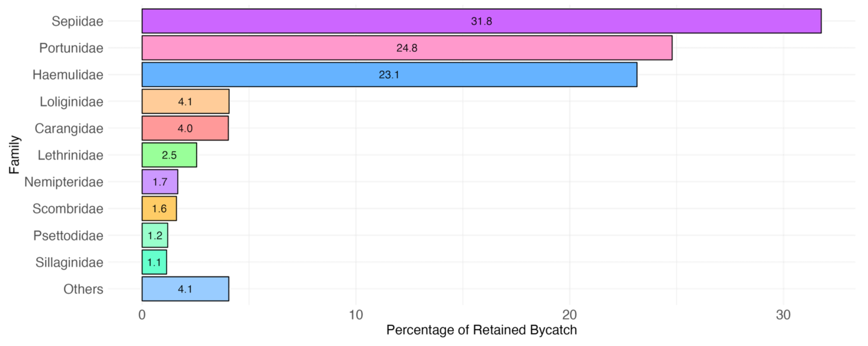Select the Percentage of Retained Bycatch title

tap(481, 330)
